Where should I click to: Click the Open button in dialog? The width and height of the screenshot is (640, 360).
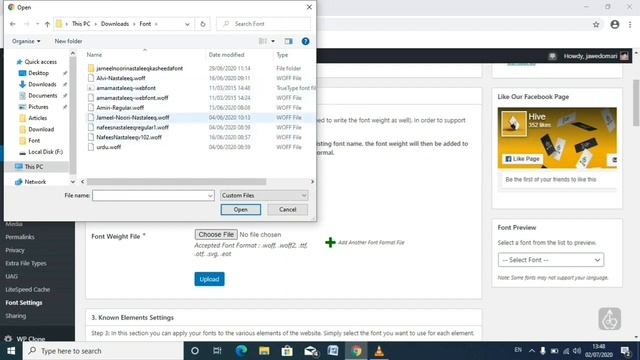click(241, 209)
